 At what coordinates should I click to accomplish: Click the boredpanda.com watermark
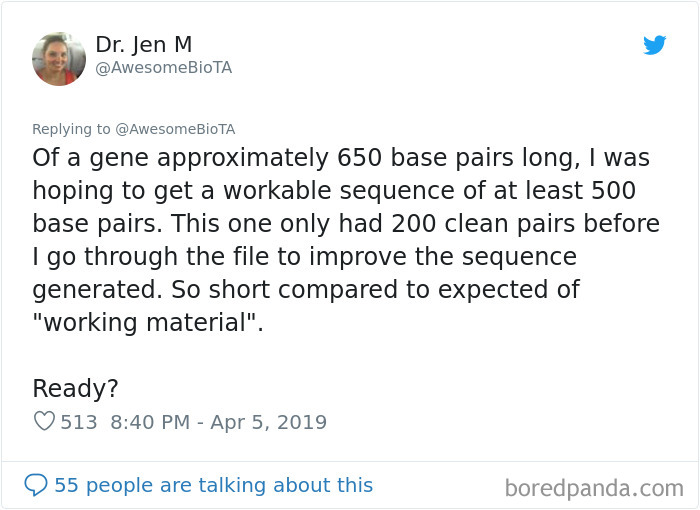(x=594, y=488)
